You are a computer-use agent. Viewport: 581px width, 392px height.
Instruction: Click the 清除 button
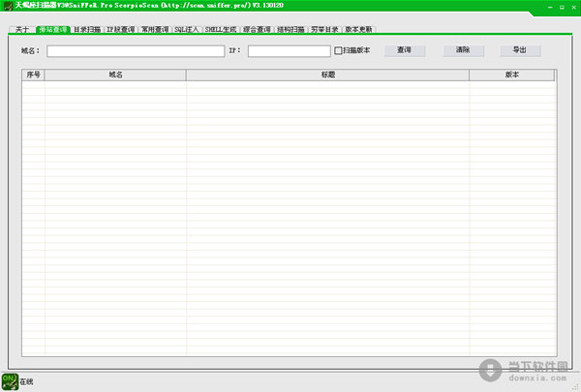click(462, 49)
